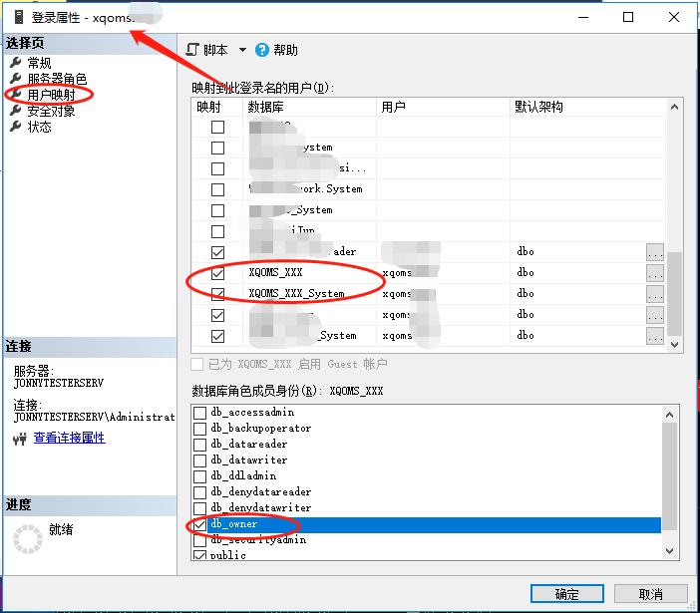The height and width of the screenshot is (613, 700).
Task: Click the wrench icon beside 安全对象
Action: [x=15, y=111]
